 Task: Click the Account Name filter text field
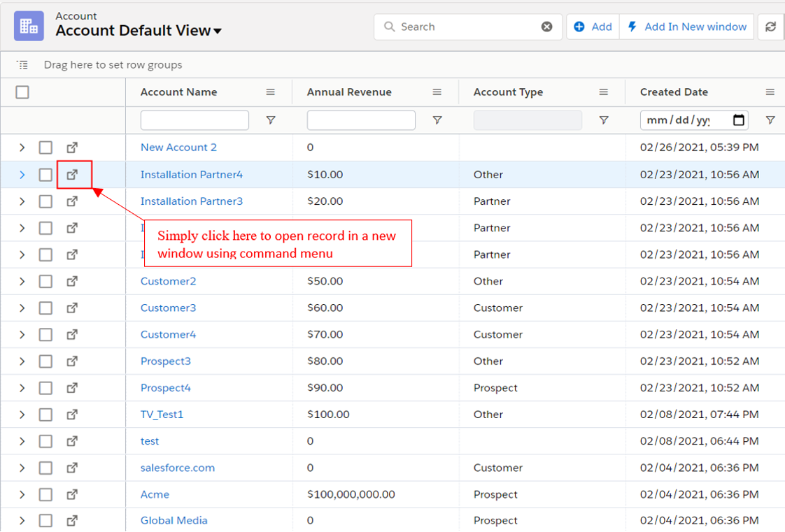(195, 120)
